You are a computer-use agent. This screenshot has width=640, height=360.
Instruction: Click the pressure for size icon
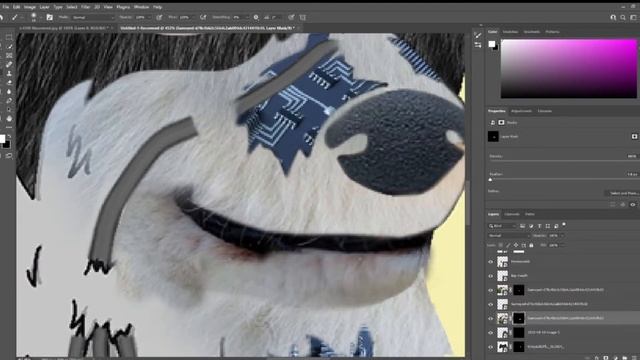pyautogui.click(x=291, y=17)
